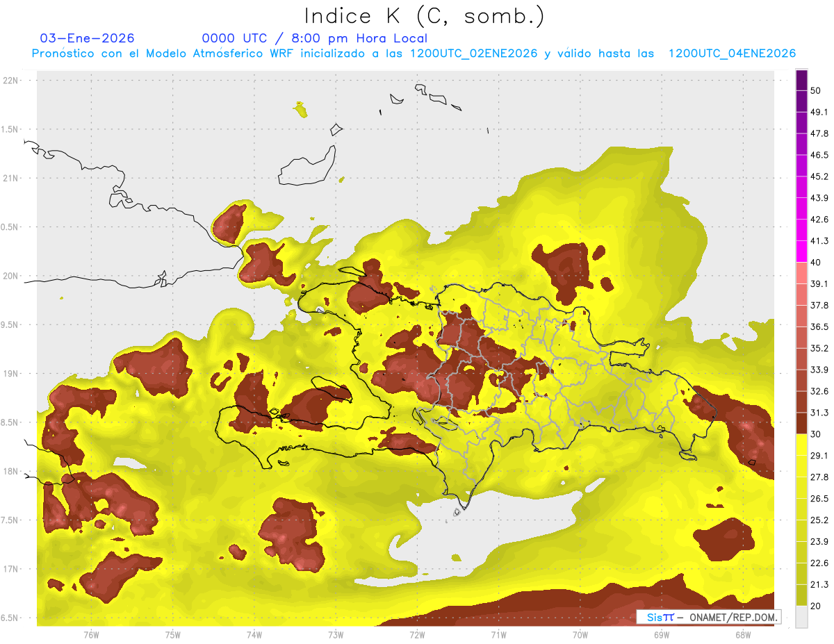
Task: Click the '22N' latitude label
Action: (10, 81)
